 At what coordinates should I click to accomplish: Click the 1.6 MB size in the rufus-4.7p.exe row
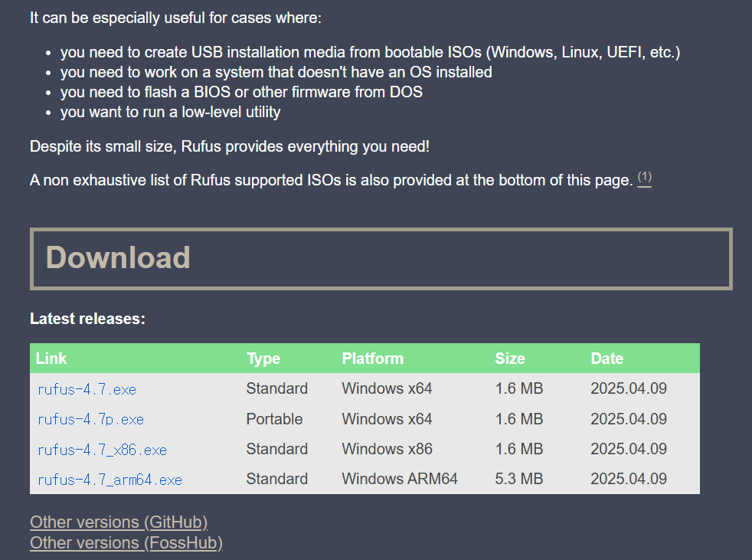pos(519,419)
